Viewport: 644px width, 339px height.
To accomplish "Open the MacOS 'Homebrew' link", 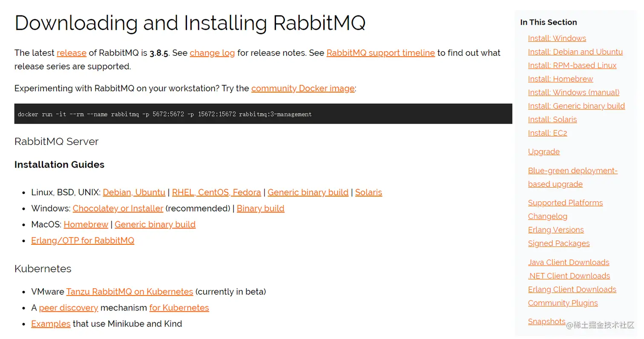I will tap(86, 224).
